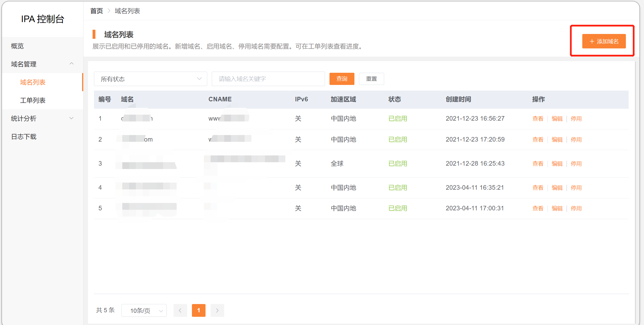Focus the domain keyword search field
Viewport: 644px width, 325px height.
(268, 79)
